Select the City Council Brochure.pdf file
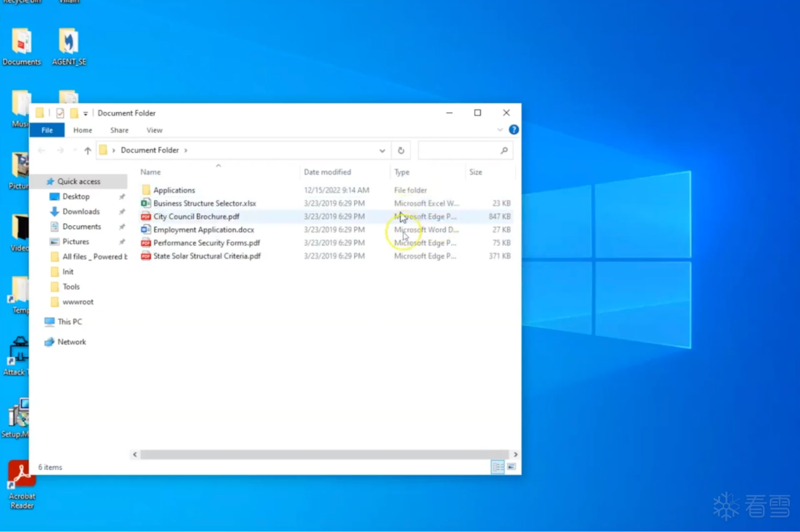The width and height of the screenshot is (800, 532). point(196,216)
